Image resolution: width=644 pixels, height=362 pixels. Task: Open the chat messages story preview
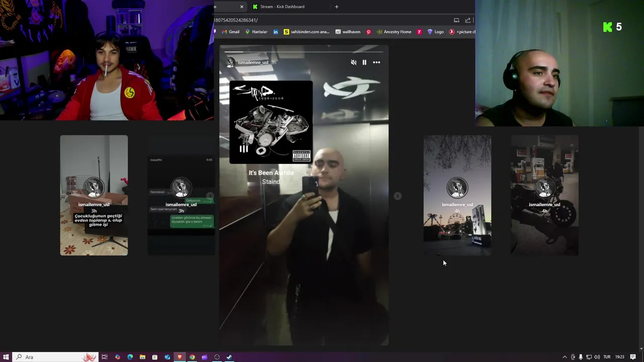click(x=181, y=195)
